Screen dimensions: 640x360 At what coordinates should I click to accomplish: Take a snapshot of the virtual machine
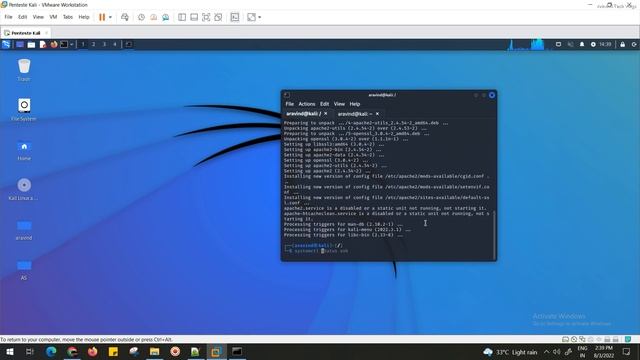tap(141, 17)
